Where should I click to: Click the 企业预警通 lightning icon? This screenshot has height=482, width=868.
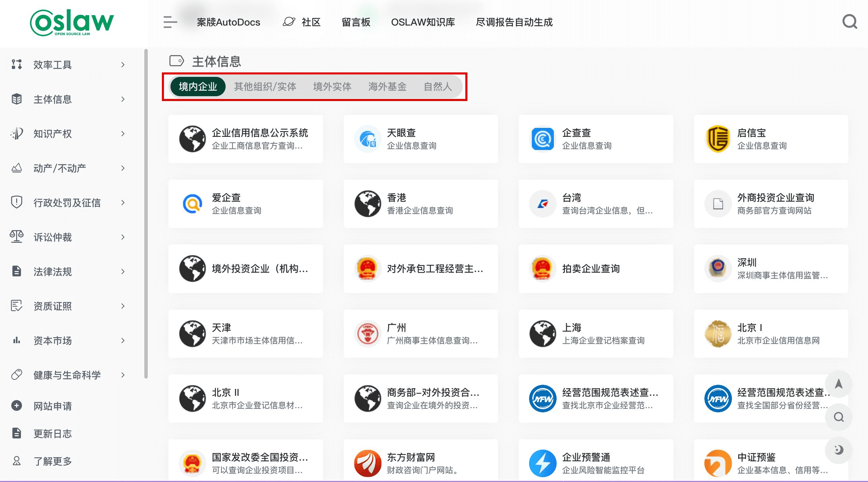click(542, 463)
